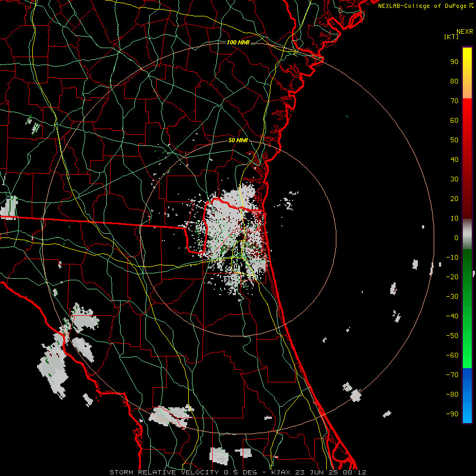The height and width of the screenshot is (476, 476).
Task: Click the -50 scale value
Action: point(452,336)
